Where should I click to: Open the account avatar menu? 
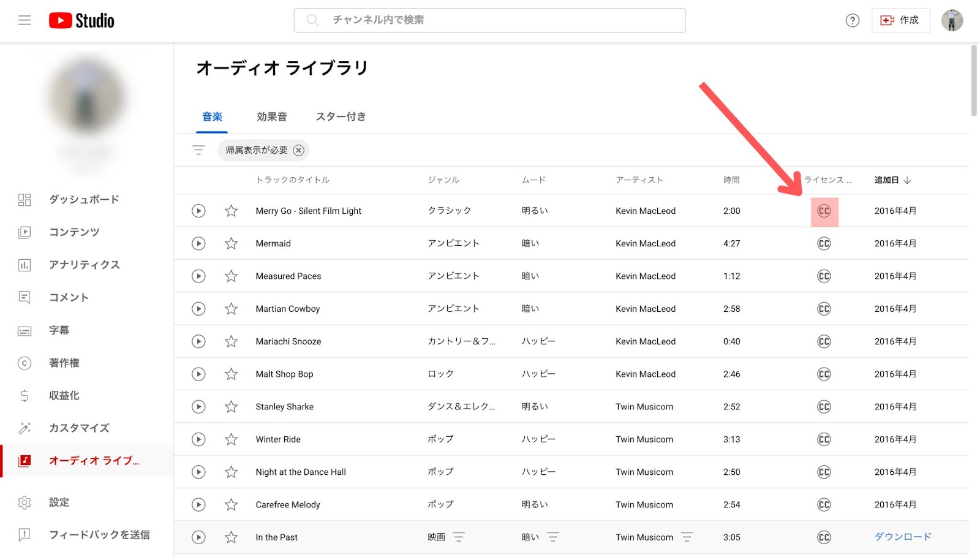click(x=952, y=20)
